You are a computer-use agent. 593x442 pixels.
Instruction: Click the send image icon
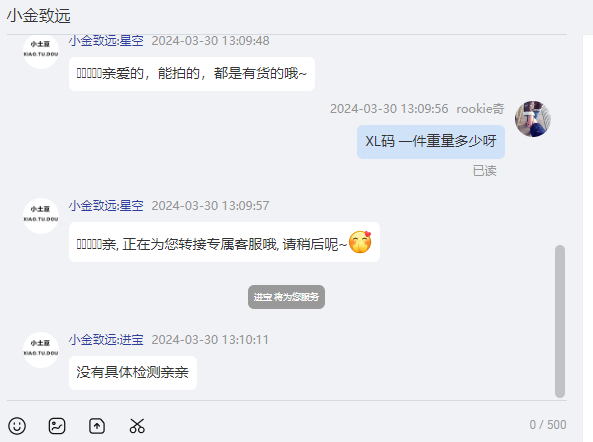click(57, 426)
